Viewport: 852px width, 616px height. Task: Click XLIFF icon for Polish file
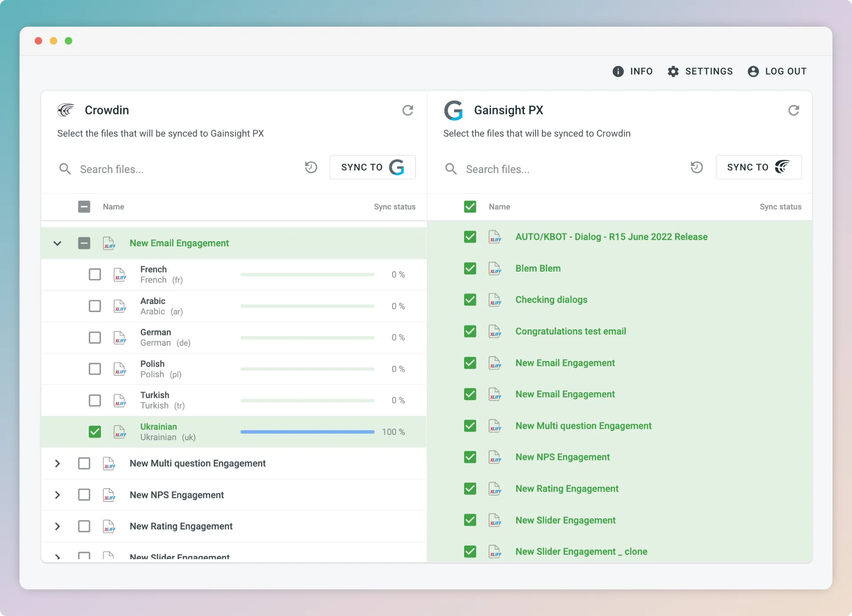(x=120, y=369)
